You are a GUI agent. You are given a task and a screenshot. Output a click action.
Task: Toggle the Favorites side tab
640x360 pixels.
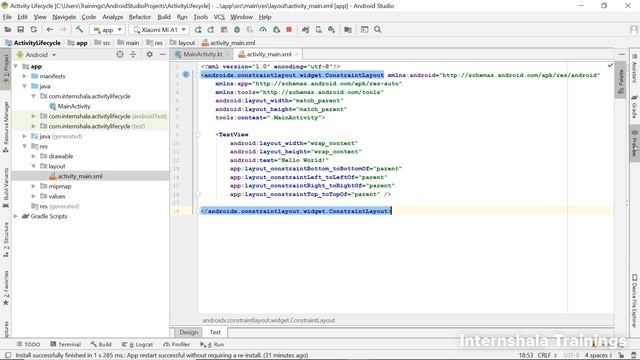click(6, 288)
